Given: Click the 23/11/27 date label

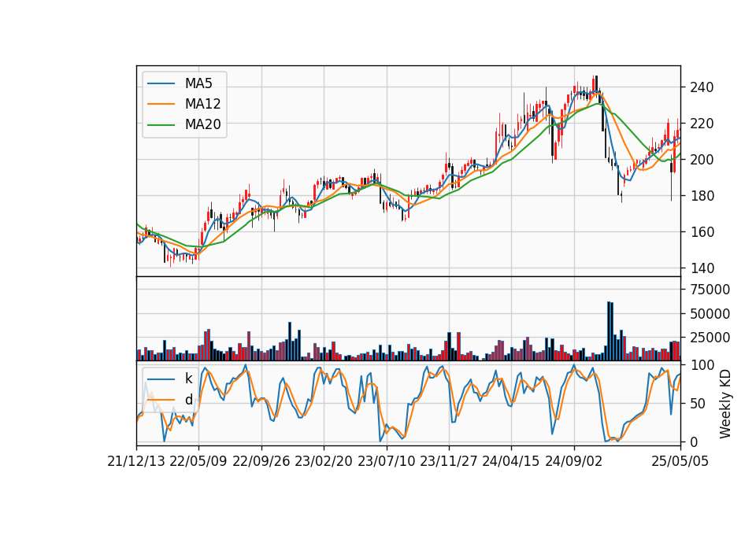Looking at the screenshot, I should point(449,461).
